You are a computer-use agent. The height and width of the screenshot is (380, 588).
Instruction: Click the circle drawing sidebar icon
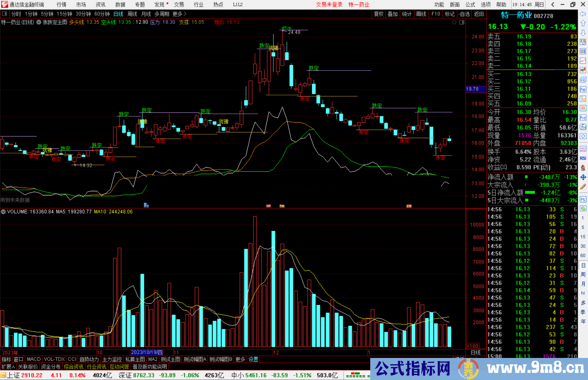pos(583,136)
